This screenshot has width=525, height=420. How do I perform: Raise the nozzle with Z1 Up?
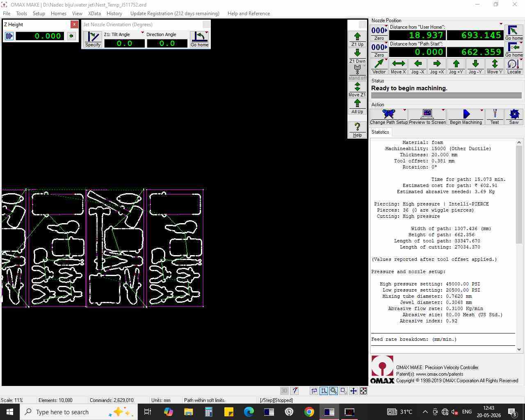click(x=357, y=39)
